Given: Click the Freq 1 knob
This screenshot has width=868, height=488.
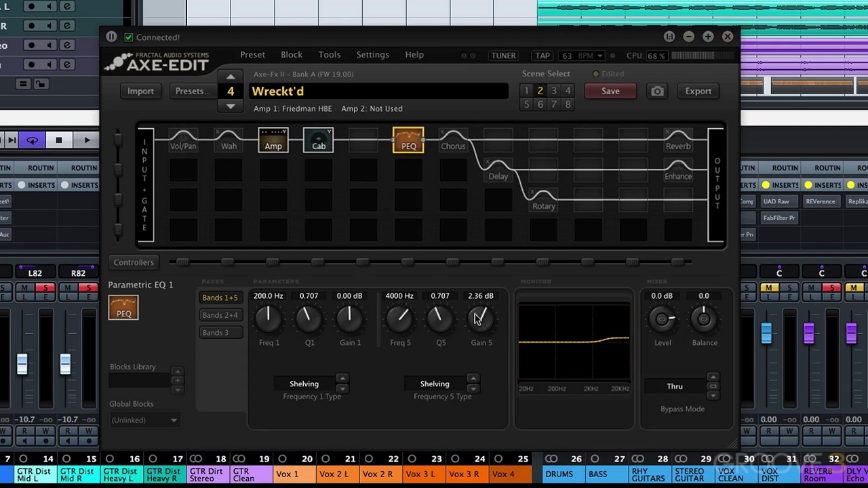Looking at the screenshot, I should point(269,318).
